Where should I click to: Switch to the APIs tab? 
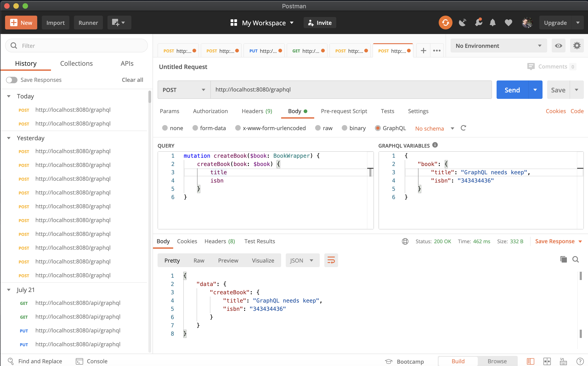[127, 63]
